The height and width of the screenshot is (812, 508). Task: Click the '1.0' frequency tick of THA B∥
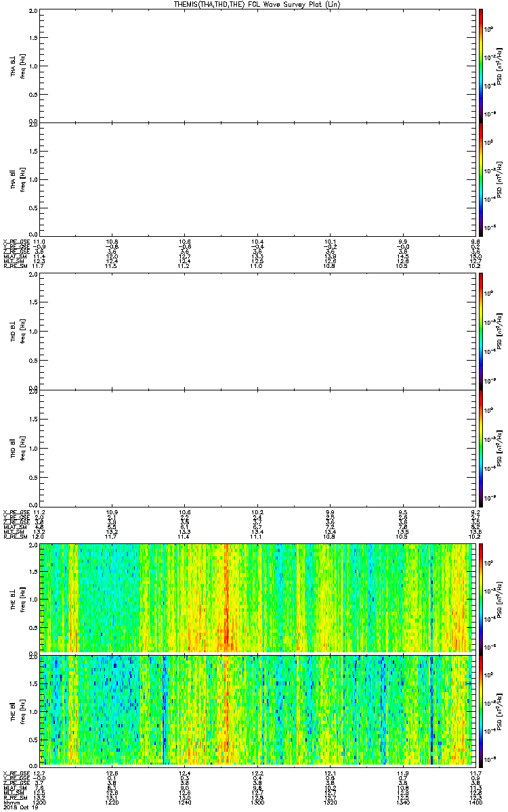[x=33, y=179]
